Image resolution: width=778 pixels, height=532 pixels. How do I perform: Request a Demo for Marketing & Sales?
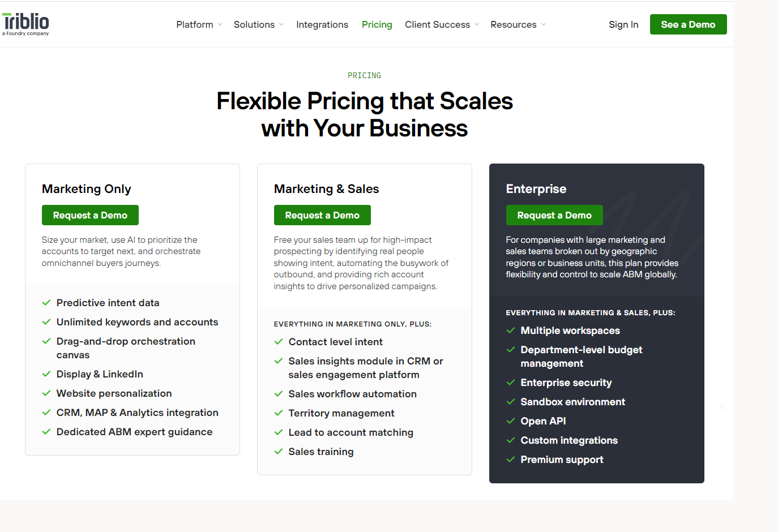coord(322,215)
